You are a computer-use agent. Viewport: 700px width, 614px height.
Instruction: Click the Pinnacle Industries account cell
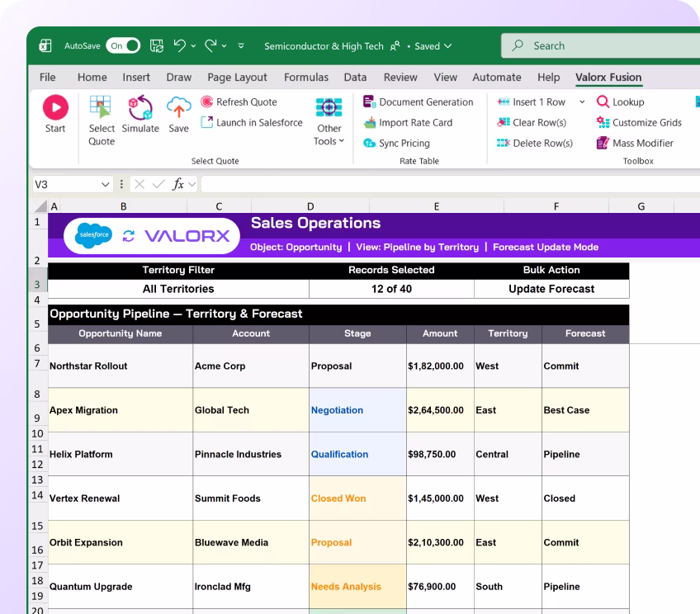tap(251, 454)
